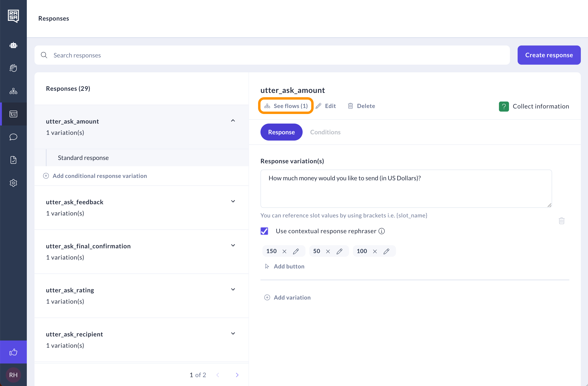Click Add button link
This screenshot has width=588, height=386.
point(284,267)
